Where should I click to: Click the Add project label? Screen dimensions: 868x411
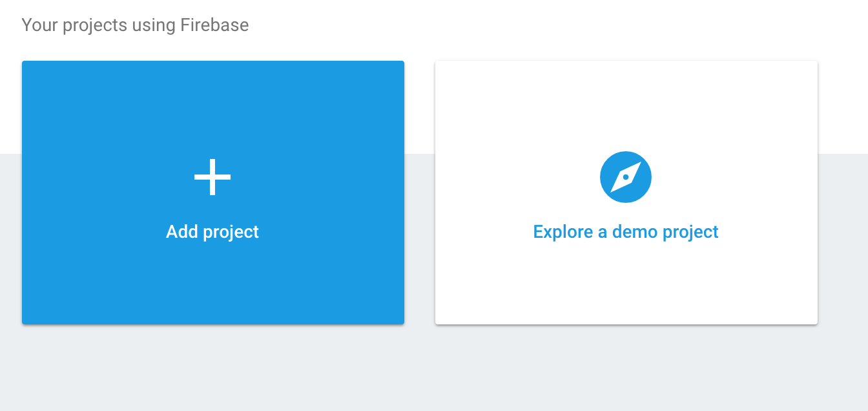coord(212,232)
